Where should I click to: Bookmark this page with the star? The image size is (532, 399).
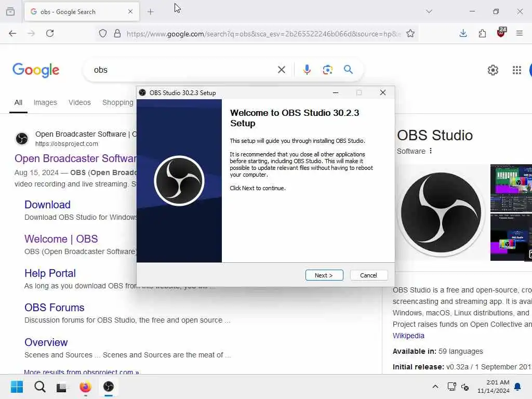click(410, 33)
